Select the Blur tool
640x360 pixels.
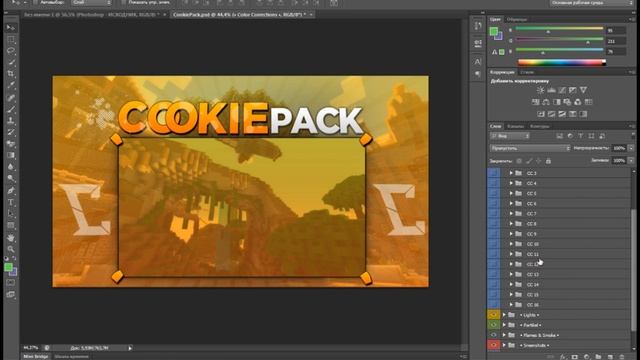[11, 167]
